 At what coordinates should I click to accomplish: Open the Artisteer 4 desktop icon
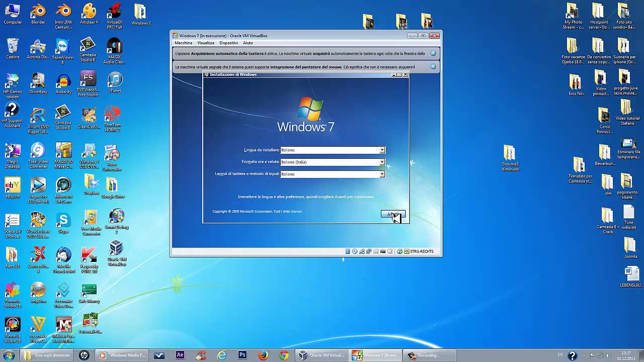[x=89, y=15]
